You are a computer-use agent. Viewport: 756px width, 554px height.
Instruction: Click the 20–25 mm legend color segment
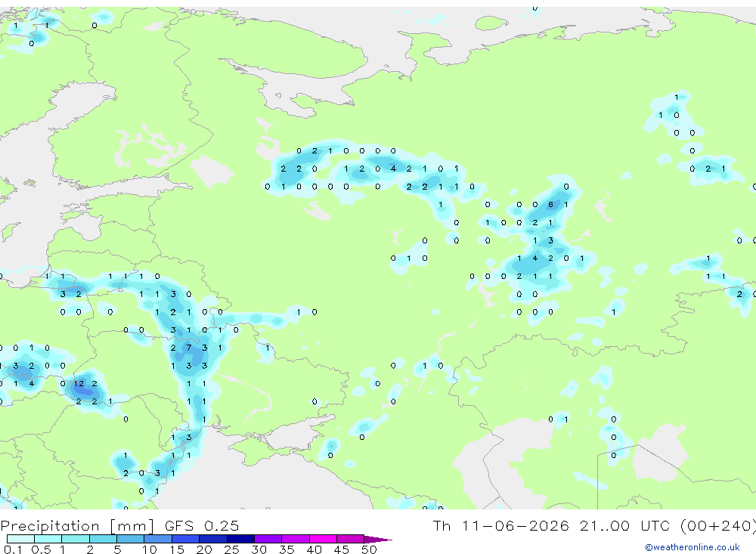point(213,539)
